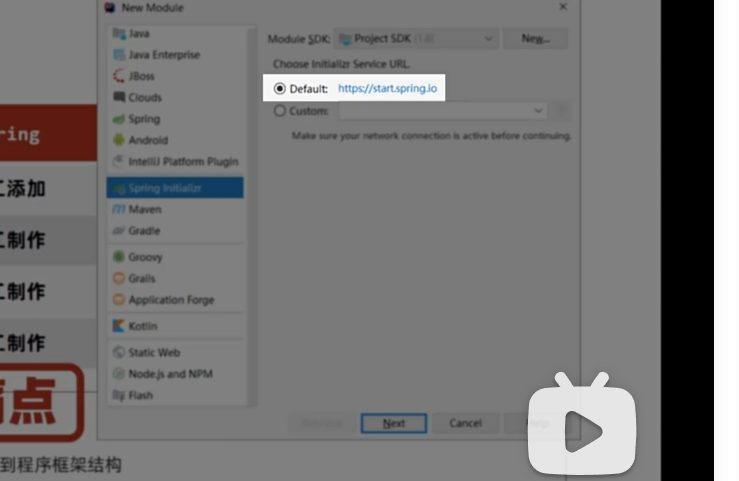Click the Help button

538,423
